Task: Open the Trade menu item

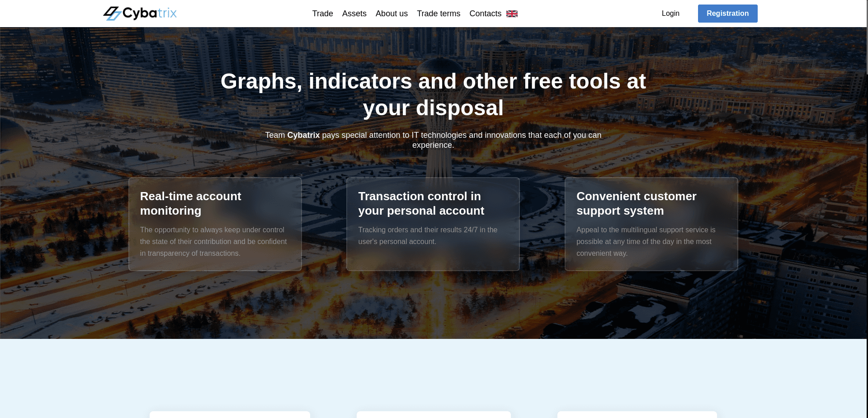Action: [x=322, y=14]
